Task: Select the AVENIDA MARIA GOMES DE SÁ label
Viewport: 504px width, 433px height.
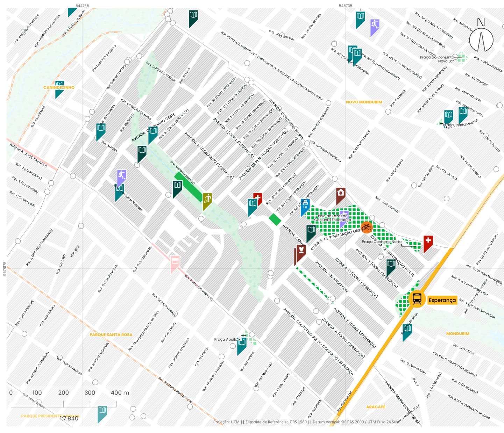Action: pos(402,402)
